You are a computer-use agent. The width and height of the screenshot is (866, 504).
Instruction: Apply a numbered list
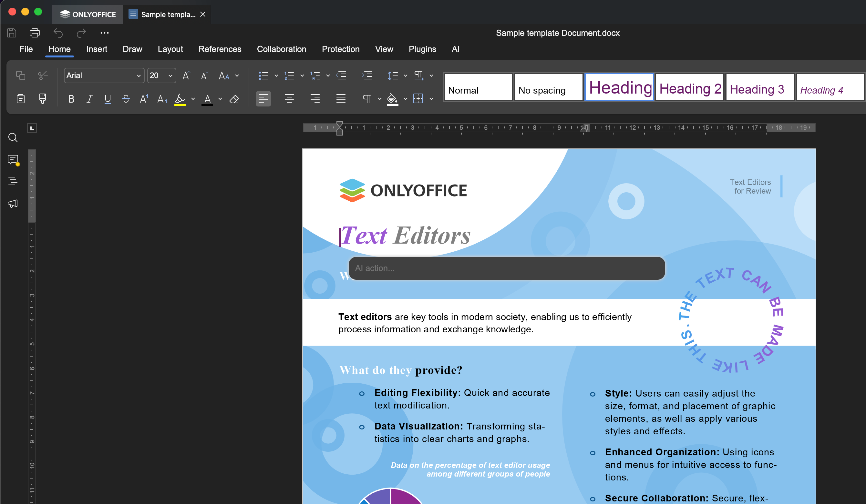click(289, 76)
